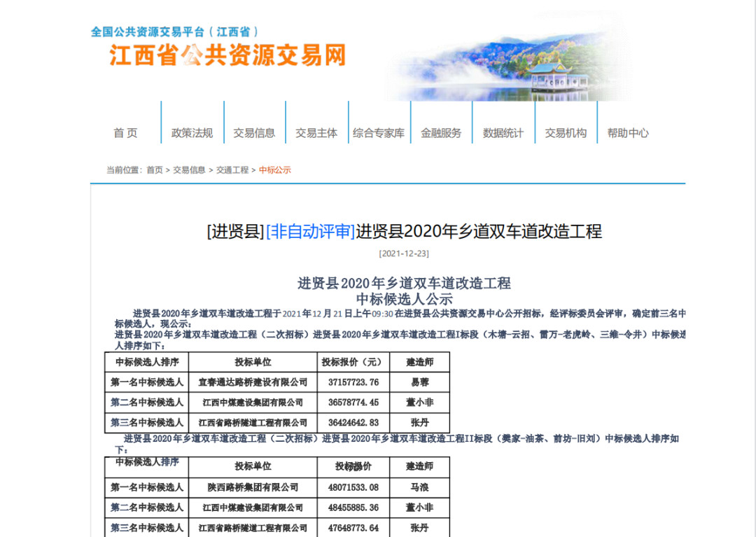Click the bid price 37157723.76 cell

pos(353,382)
